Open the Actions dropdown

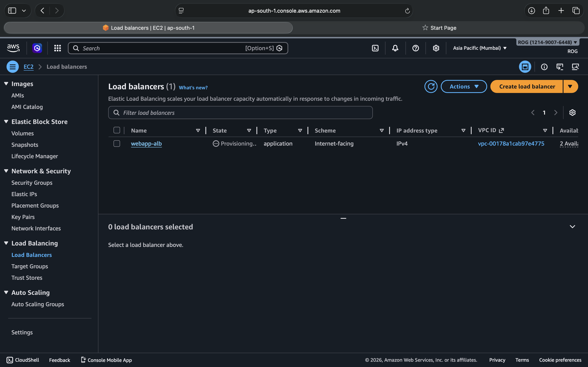pos(464,86)
